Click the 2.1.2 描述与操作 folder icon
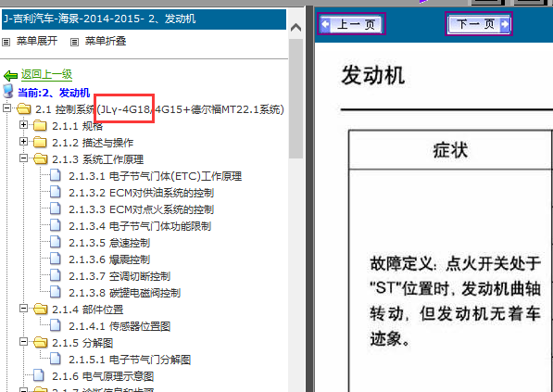This screenshot has height=392, width=553. pyautogui.click(x=40, y=142)
